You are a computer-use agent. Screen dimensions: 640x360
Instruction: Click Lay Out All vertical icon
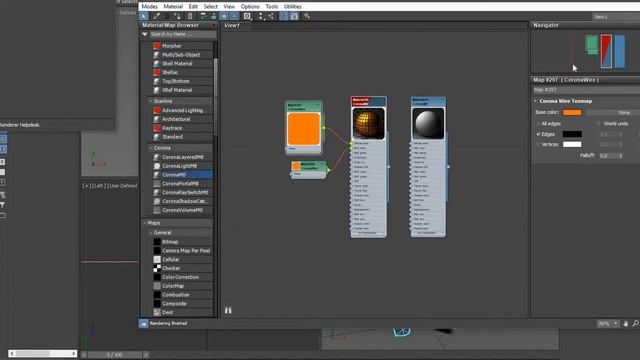pos(261,16)
